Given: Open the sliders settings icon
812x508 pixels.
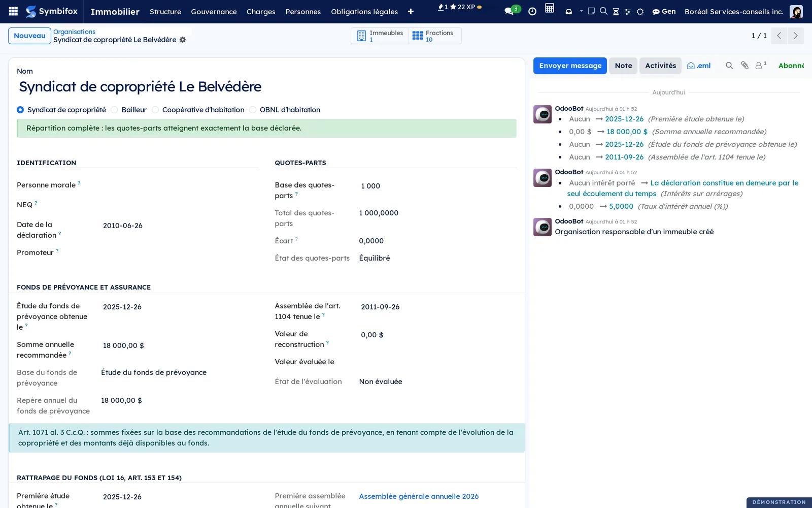Looking at the screenshot, I should coord(627,11).
